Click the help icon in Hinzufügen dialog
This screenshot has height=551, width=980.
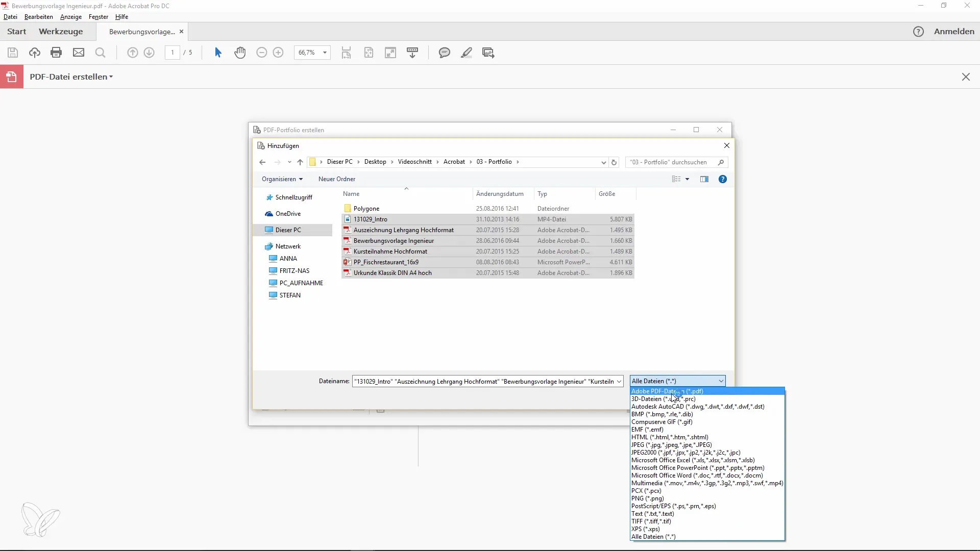[723, 179]
